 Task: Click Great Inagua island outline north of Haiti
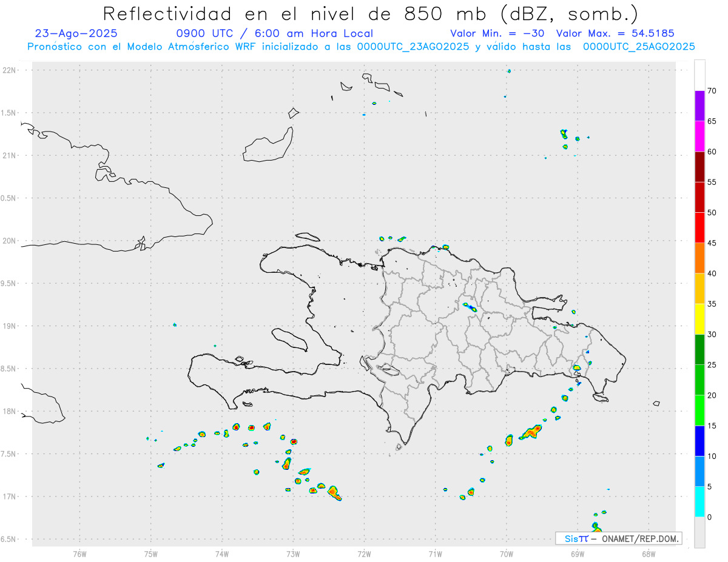268,145
